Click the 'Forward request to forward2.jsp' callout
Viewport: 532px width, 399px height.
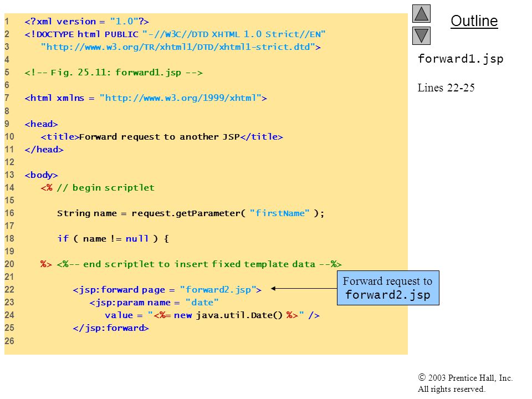click(x=388, y=288)
